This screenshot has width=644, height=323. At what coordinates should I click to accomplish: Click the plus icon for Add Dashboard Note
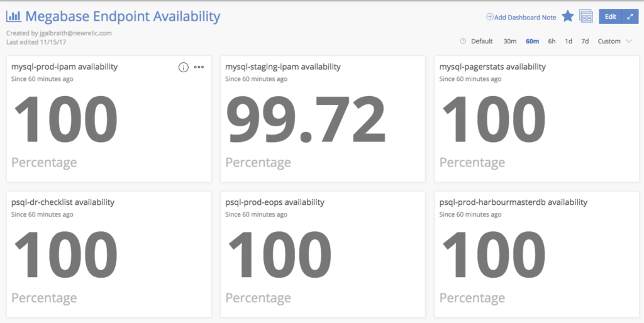tap(489, 17)
